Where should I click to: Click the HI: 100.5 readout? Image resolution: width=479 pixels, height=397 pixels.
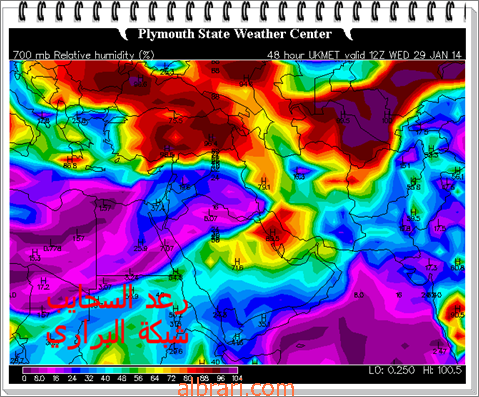pyautogui.click(x=442, y=370)
